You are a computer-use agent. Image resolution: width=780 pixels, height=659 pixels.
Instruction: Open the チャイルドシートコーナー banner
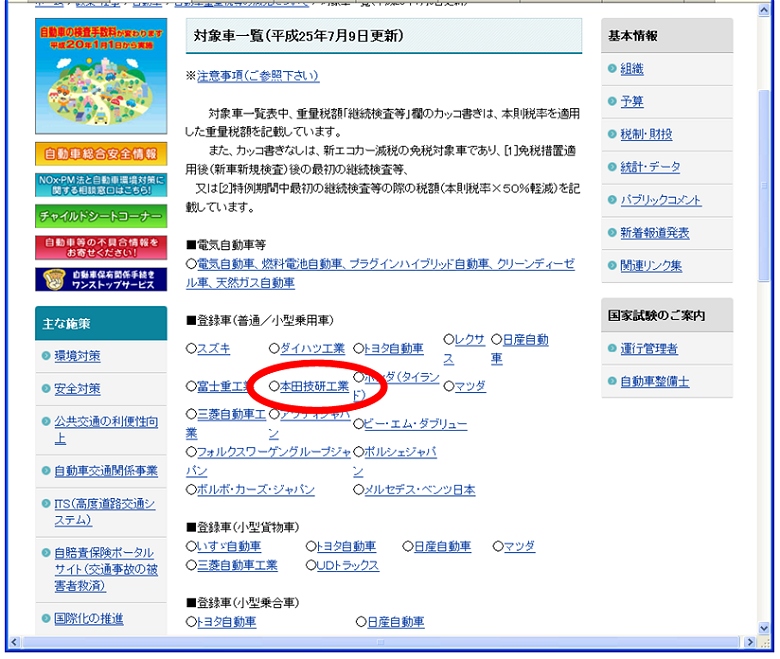(x=100, y=217)
